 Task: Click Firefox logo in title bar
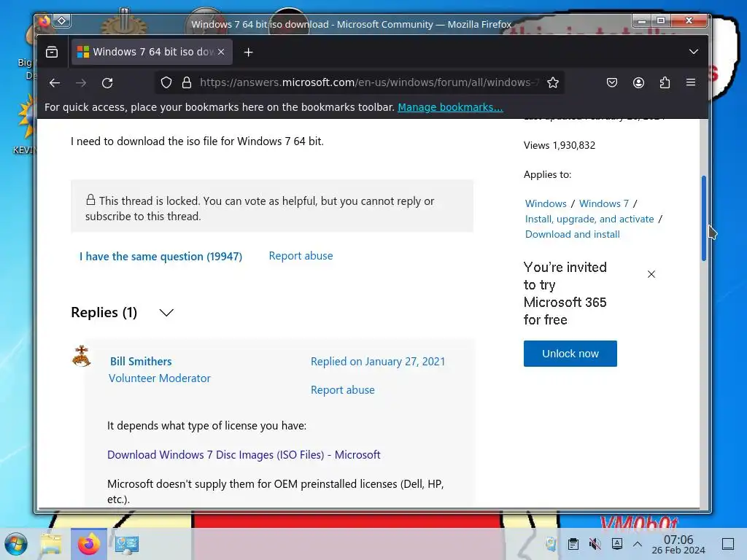coord(44,20)
